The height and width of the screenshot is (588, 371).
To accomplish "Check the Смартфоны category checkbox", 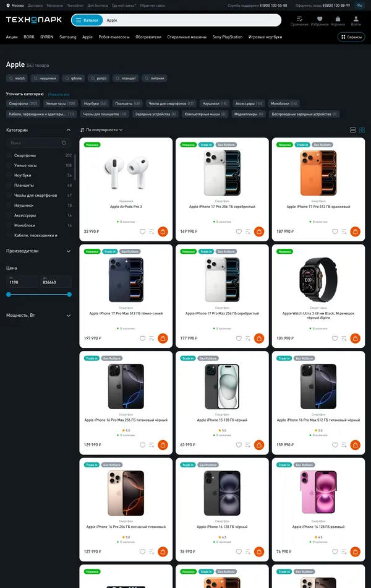I will click(9, 155).
